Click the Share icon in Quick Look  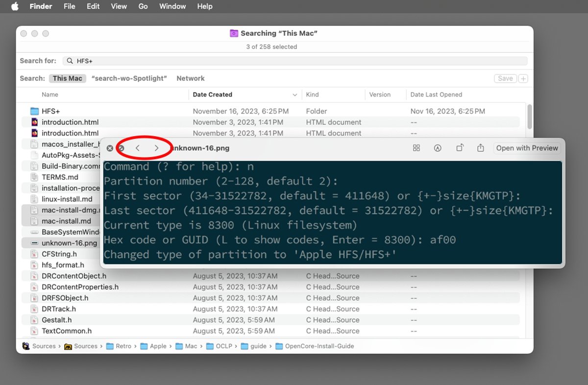point(481,148)
